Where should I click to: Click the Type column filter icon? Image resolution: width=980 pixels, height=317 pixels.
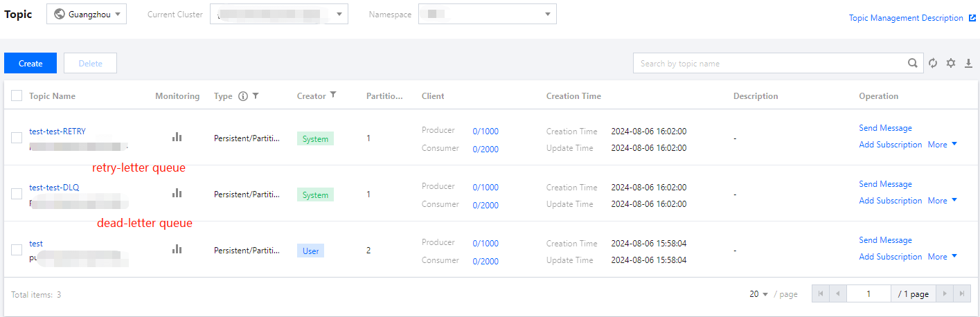pos(256,96)
